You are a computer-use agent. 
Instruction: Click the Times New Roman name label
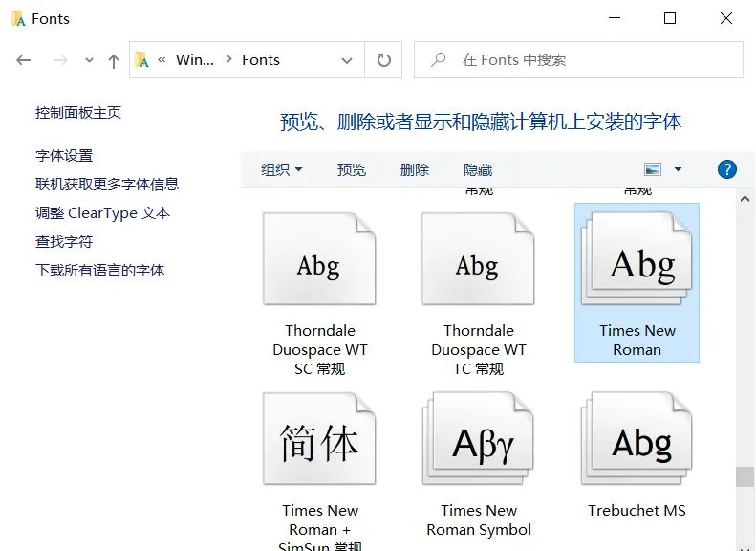(x=637, y=340)
